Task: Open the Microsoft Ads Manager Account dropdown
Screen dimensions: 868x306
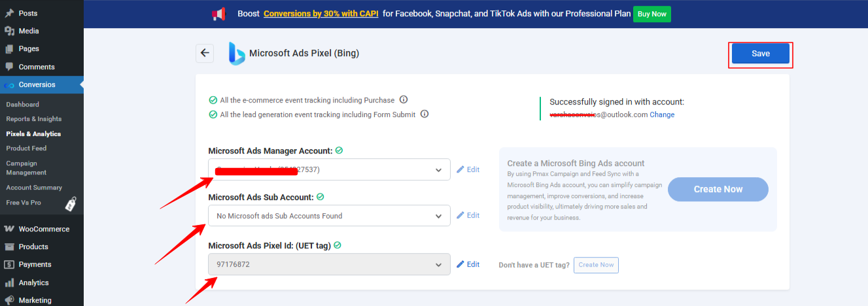Action: [x=329, y=169]
